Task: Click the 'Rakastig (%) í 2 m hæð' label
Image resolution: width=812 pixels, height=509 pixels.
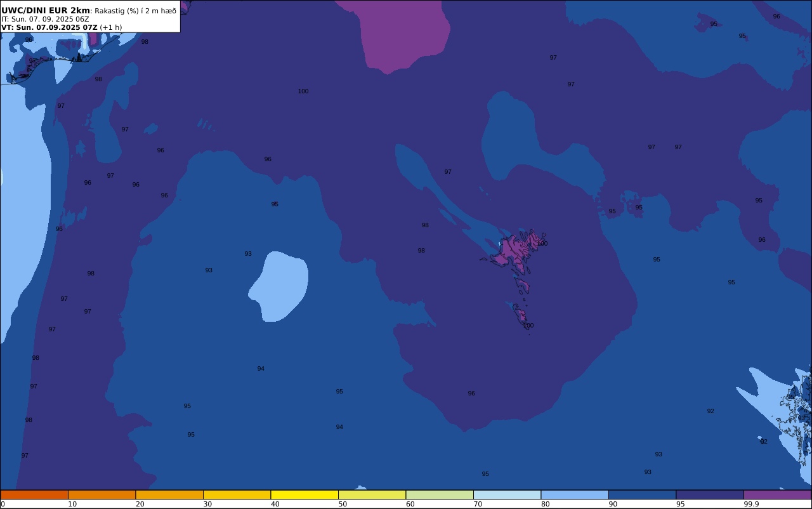Action: [136, 11]
